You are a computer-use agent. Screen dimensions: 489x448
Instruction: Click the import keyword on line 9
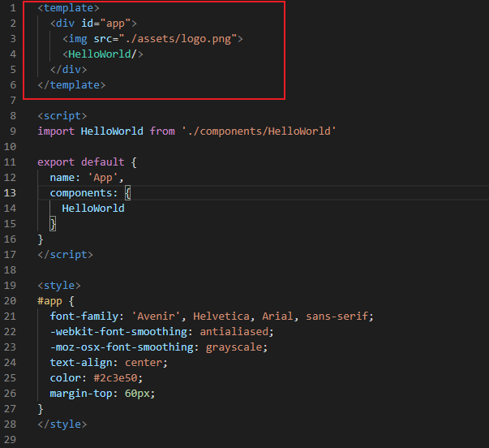(56, 131)
